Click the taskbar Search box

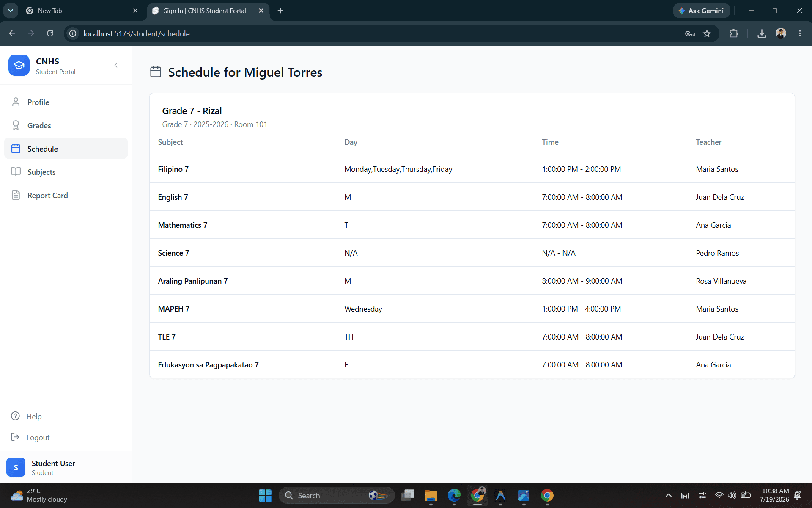[337, 495]
